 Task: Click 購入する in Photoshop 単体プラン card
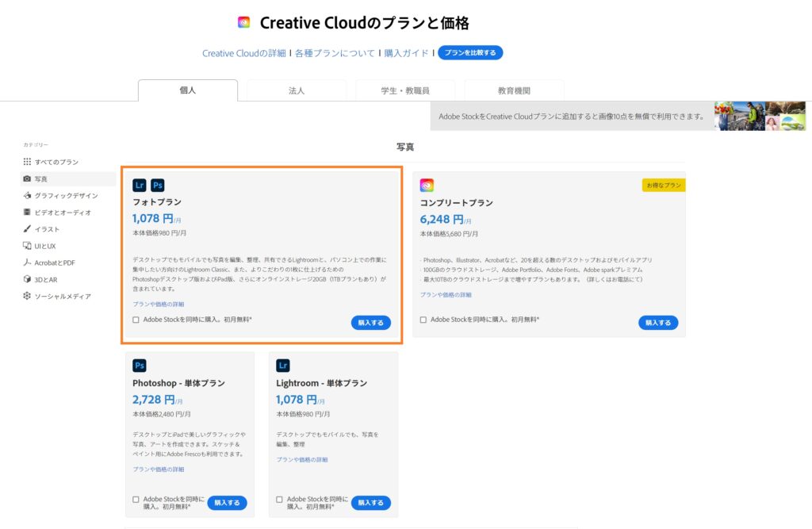227,503
